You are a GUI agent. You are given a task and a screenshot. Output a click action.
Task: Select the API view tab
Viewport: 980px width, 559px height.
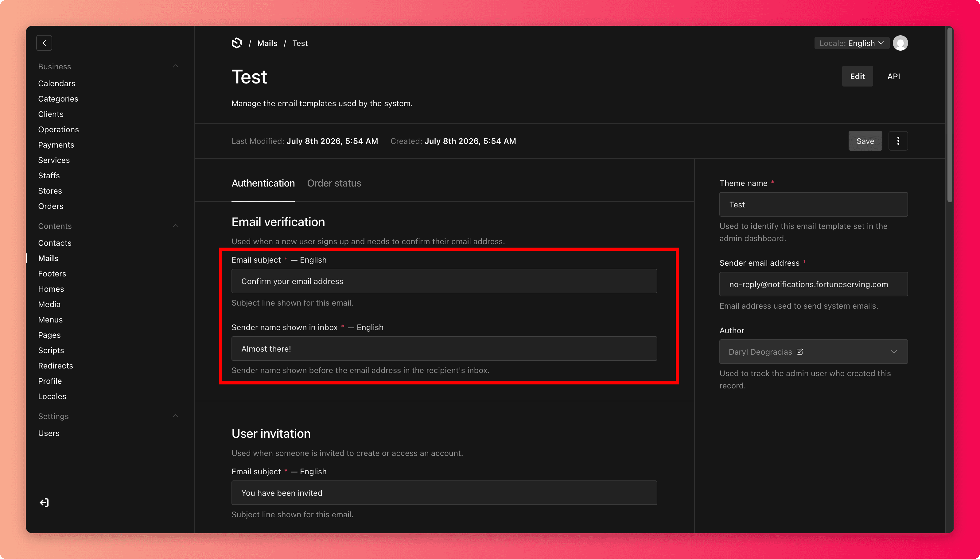pos(893,76)
